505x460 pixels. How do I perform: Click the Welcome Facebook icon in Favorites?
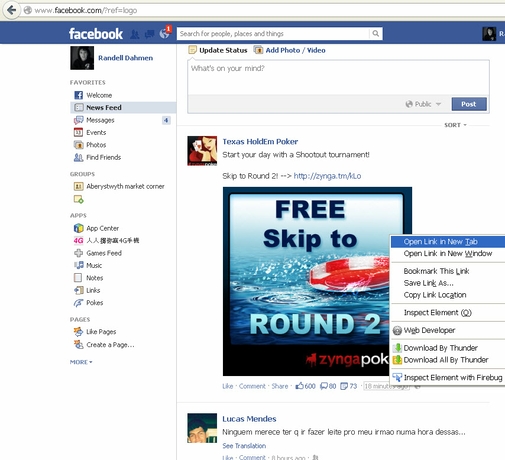point(78,95)
